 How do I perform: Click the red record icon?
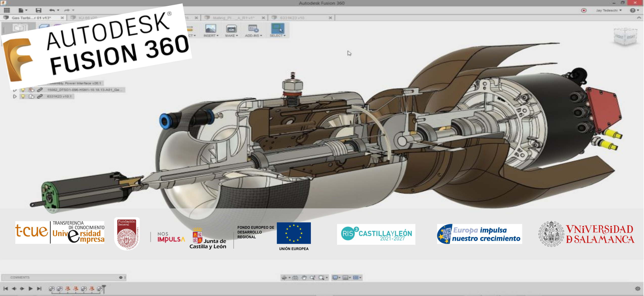click(x=584, y=10)
